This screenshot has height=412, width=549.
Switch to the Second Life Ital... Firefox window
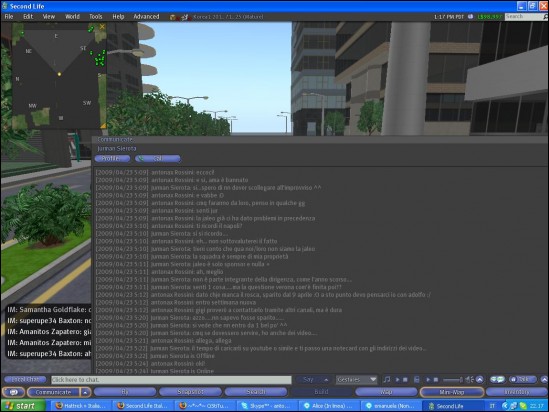coord(143,406)
